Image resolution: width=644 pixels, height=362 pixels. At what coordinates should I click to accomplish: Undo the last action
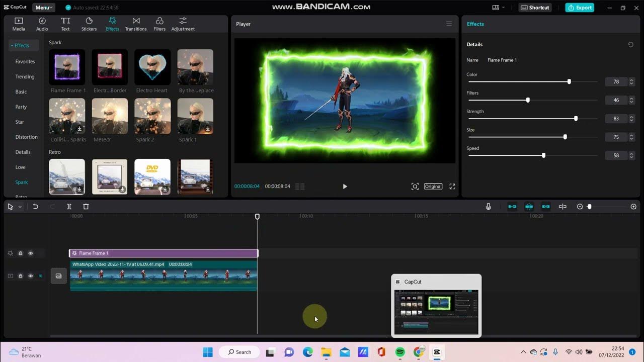(x=35, y=207)
